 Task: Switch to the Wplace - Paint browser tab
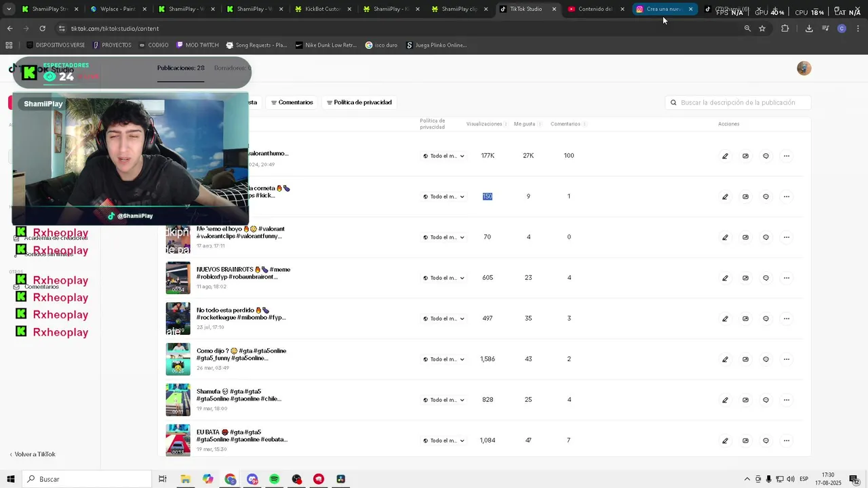click(x=119, y=9)
